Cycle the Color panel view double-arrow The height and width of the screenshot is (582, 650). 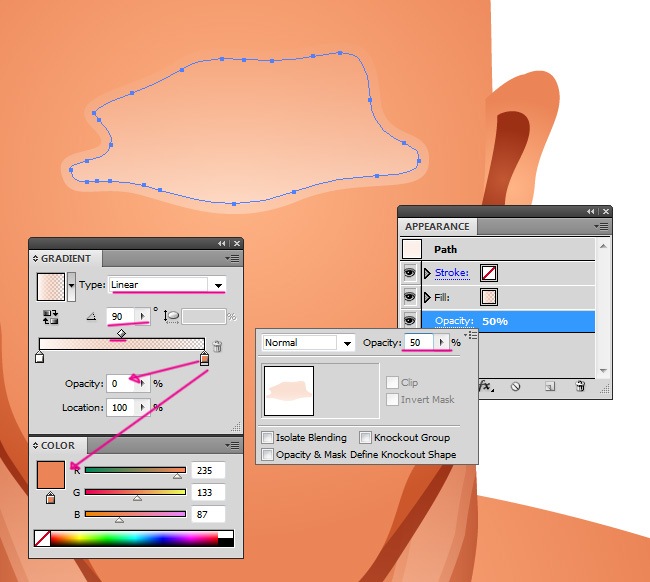tap(35, 446)
